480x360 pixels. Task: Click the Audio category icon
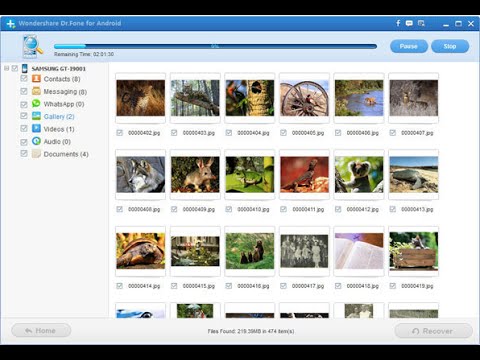tap(36, 141)
